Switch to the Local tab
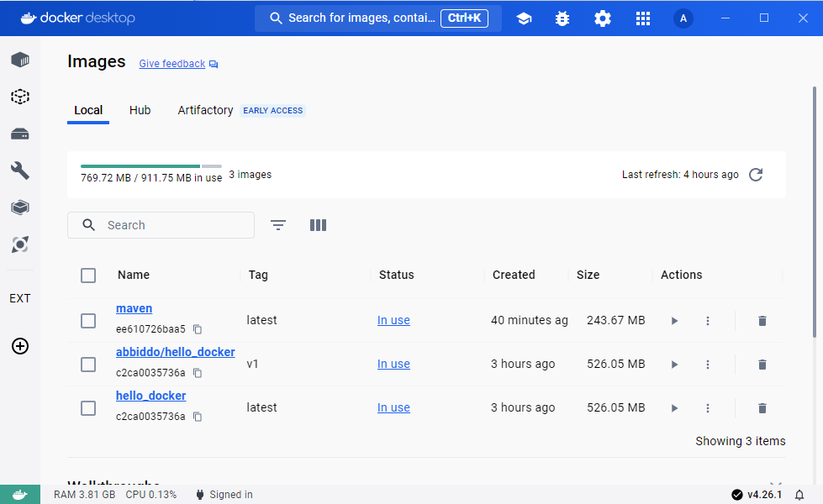This screenshot has width=823, height=504. [88, 111]
